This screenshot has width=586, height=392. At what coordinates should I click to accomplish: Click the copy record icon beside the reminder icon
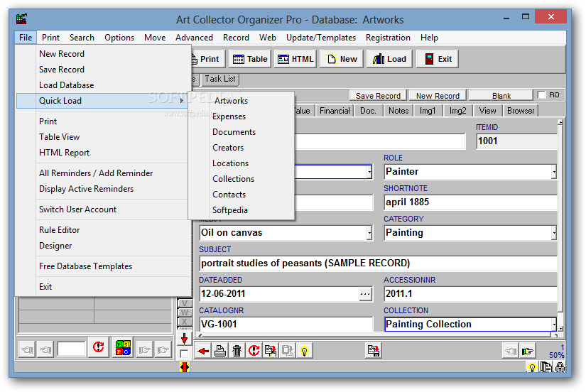(271, 351)
